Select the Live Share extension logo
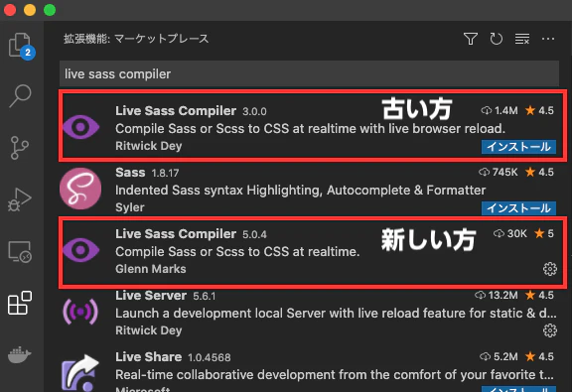 tap(80, 373)
